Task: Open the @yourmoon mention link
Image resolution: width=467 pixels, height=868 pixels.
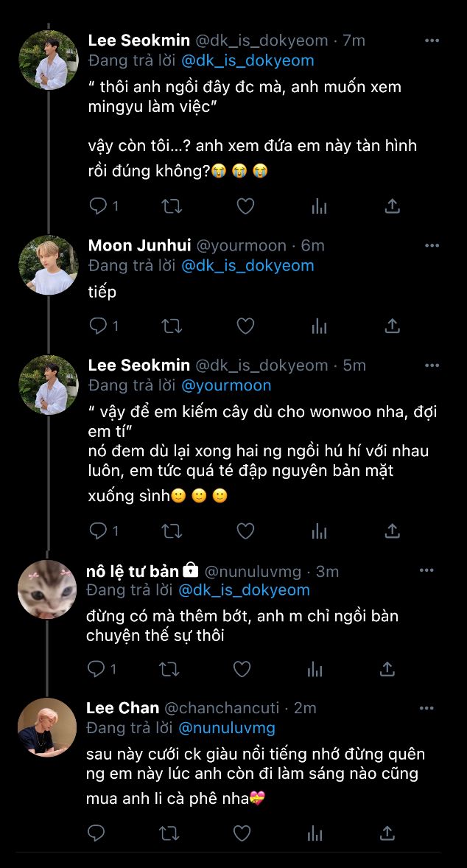Action: coord(226,385)
